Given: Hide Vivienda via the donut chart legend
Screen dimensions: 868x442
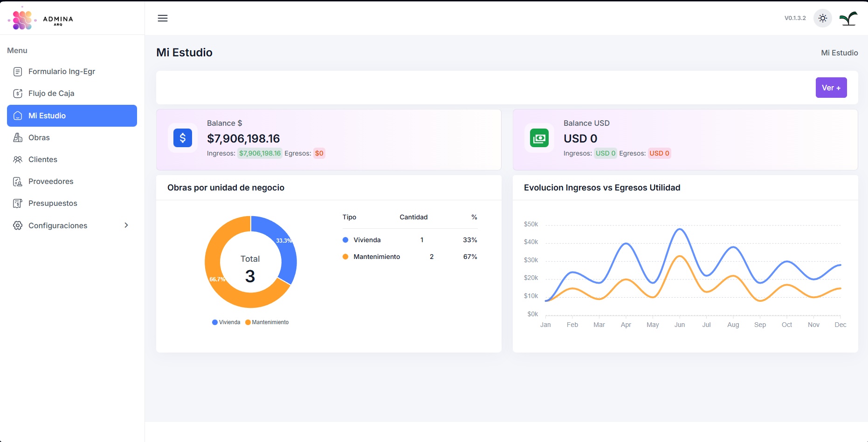Looking at the screenshot, I should pyautogui.click(x=226, y=322).
